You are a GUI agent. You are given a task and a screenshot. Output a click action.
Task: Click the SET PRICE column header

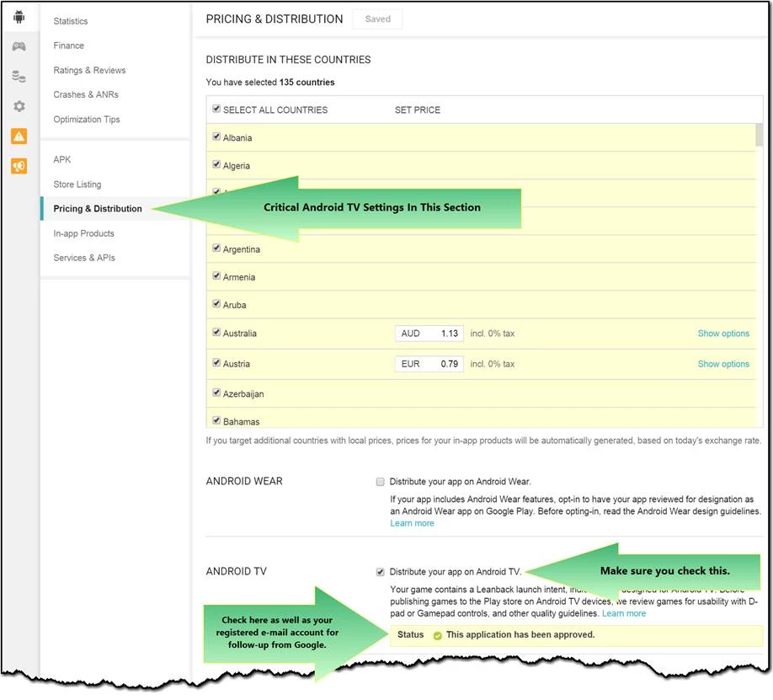(418, 110)
